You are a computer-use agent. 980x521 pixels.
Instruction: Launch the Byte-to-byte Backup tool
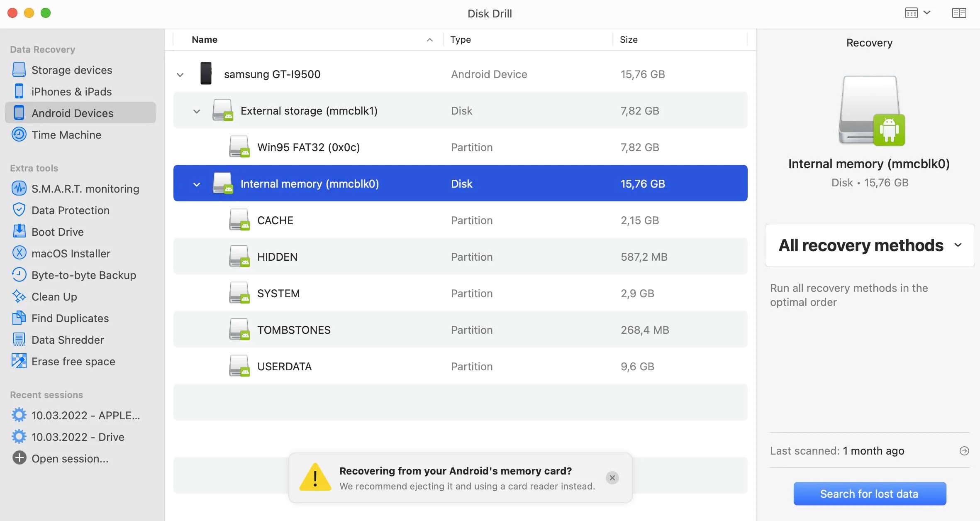(84, 275)
